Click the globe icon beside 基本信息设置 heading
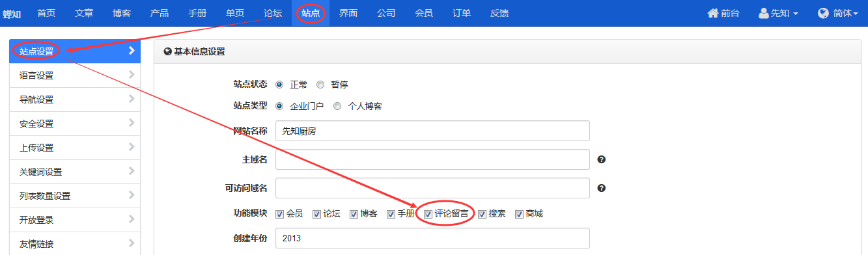868x255 pixels. [168, 51]
